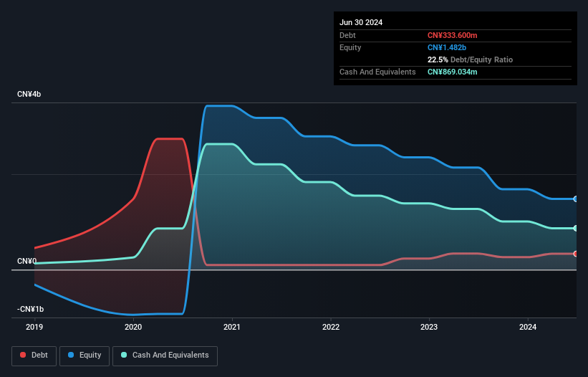This screenshot has width=588, height=377.
Task: Click the Equity value CN¥1.482b
Action: tap(447, 47)
